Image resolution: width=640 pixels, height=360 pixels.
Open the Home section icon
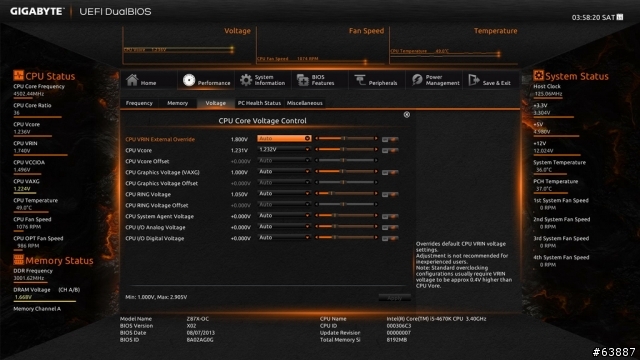tap(132, 80)
